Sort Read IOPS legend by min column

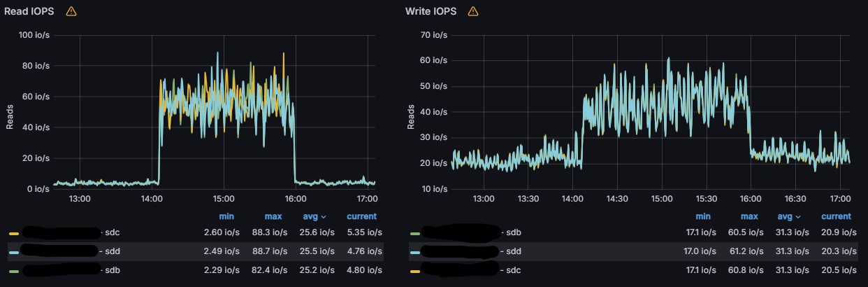pos(226,216)
